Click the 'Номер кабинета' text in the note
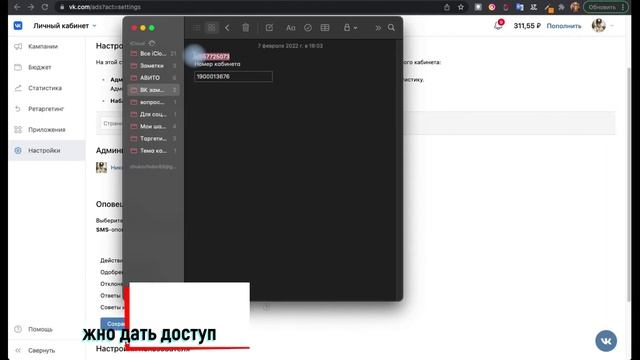This screenshot has width=640, height=360. 217,64
